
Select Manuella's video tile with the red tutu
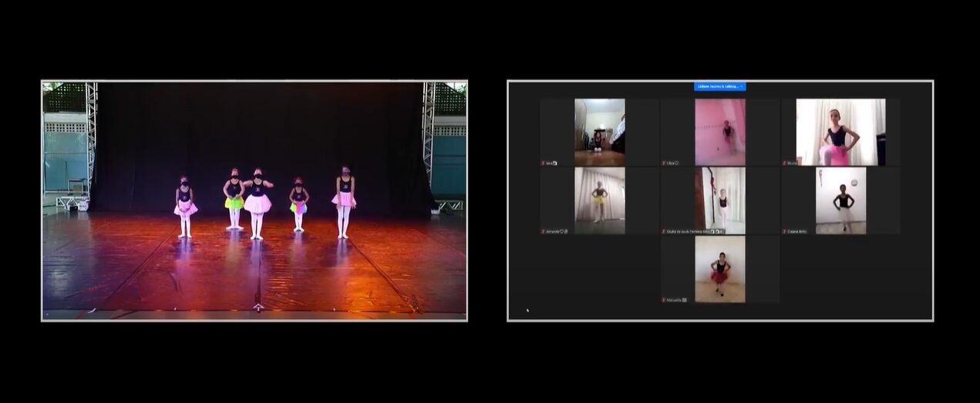(720, 269)
